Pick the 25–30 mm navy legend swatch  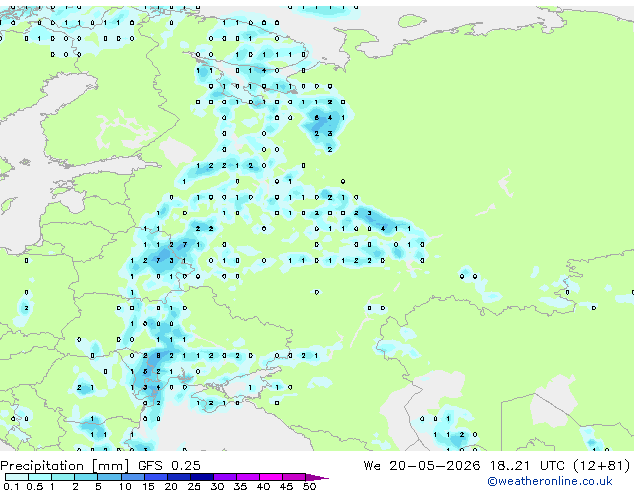click(x=201, y=477)
